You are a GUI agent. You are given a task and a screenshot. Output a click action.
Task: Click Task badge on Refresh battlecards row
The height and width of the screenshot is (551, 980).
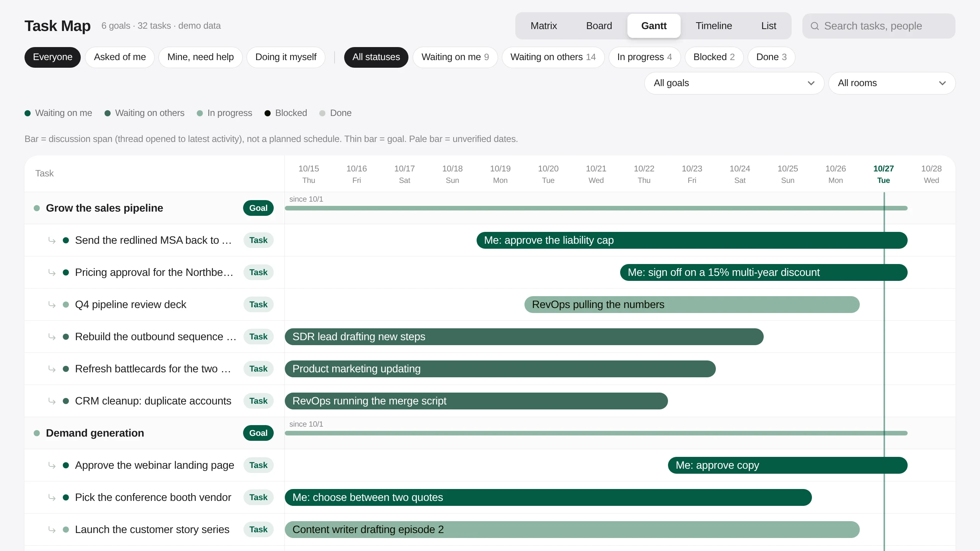(x=258, y=369)
